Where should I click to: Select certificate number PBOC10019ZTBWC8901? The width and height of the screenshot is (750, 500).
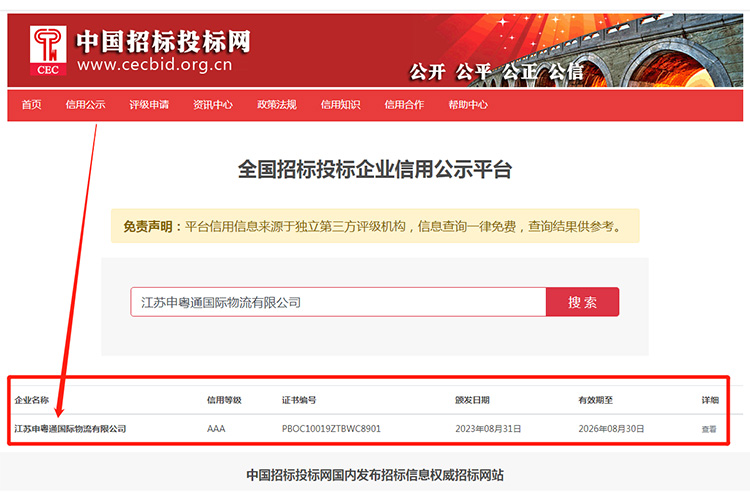point(331,429)
